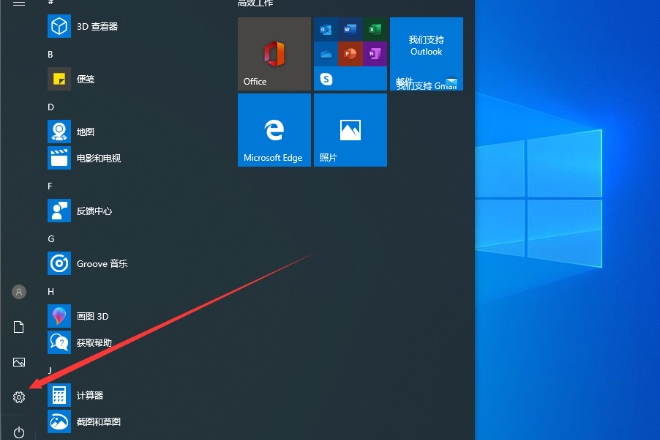Click the Outlook icon in Office group tile
Viewport: 660px width, 440px height.
pyautogui.click(x=326, y=29)
